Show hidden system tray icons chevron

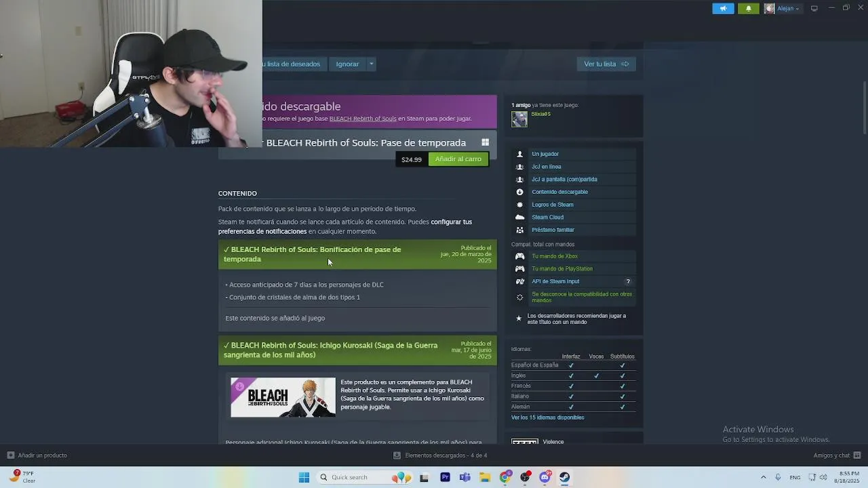coord(763,477)
